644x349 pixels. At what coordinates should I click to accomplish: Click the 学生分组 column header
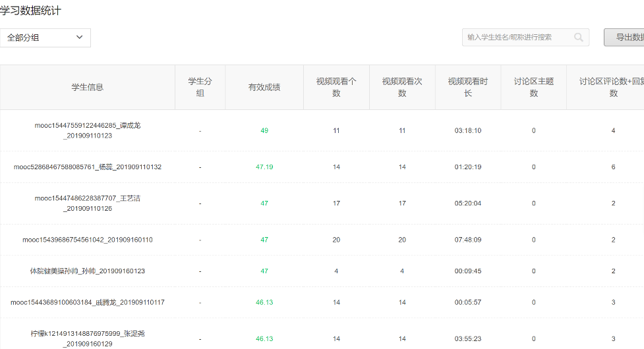(x=200, y=87)
